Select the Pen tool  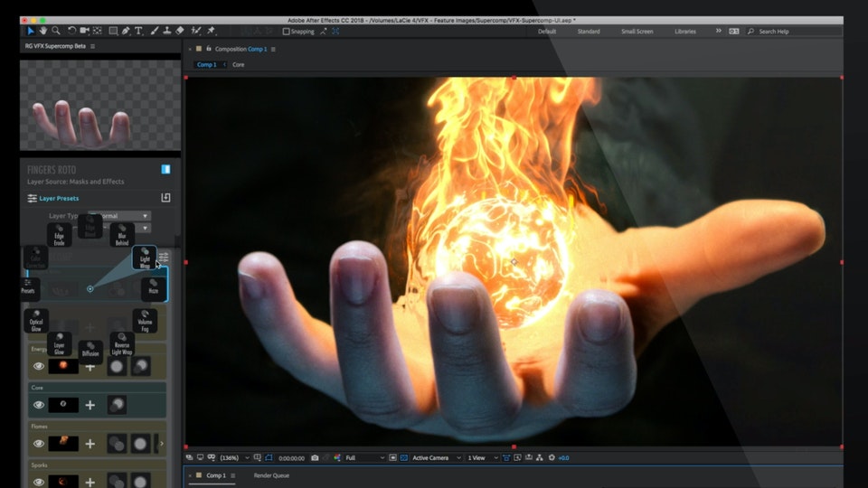click(126, 31)
